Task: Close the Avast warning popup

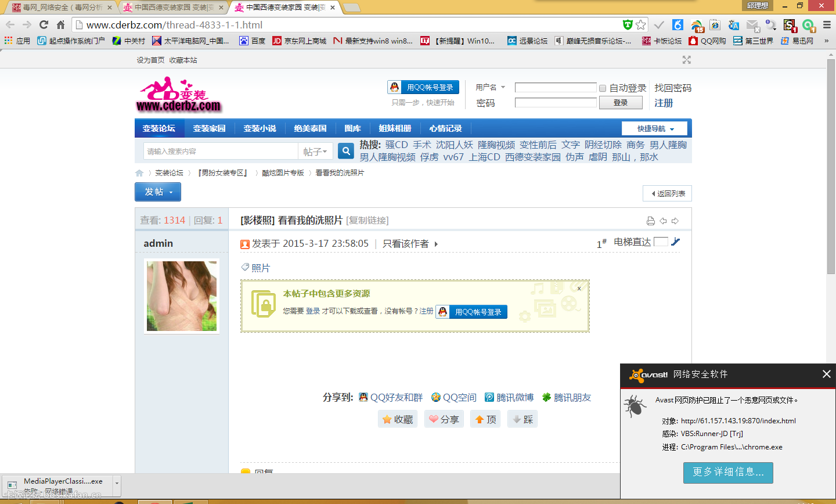Action: (827, 374)
